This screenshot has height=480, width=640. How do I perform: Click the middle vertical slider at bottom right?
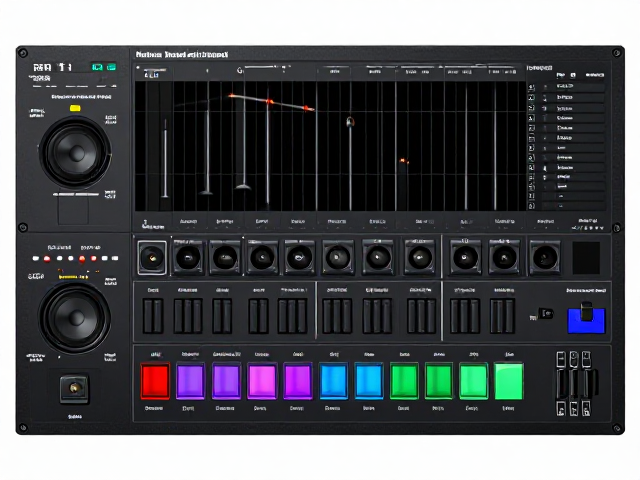[574, 384]
